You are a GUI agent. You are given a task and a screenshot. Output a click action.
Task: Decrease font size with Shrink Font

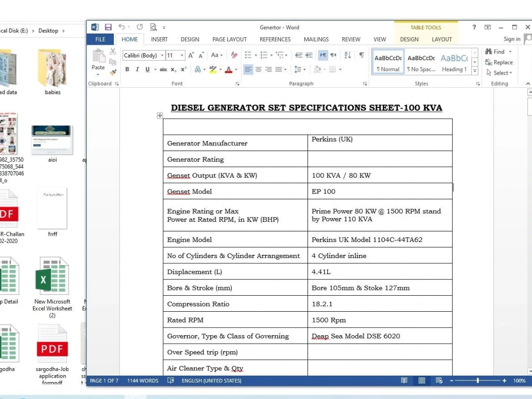click(201, 55)
